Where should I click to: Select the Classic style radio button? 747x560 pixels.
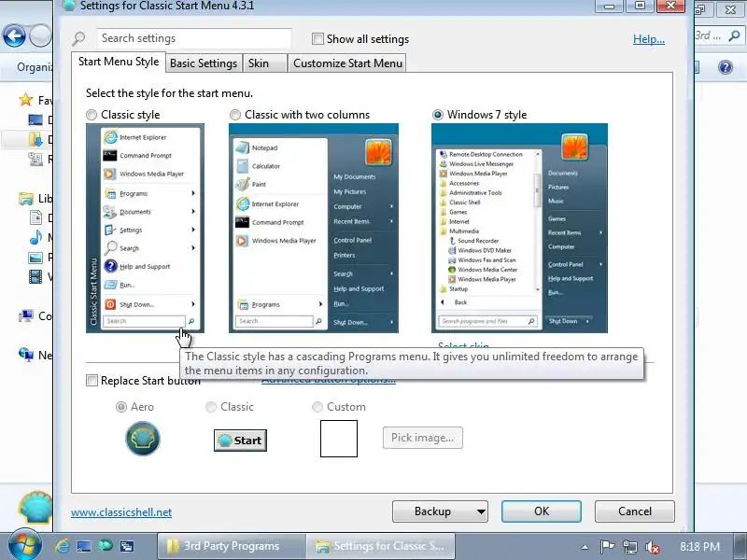pos(91,115)
